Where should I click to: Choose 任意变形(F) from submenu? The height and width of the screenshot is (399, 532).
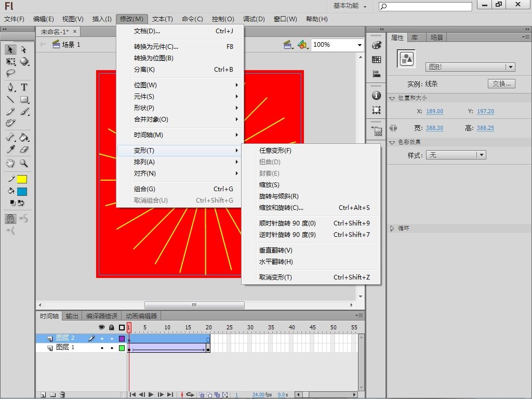coord(311,150)
